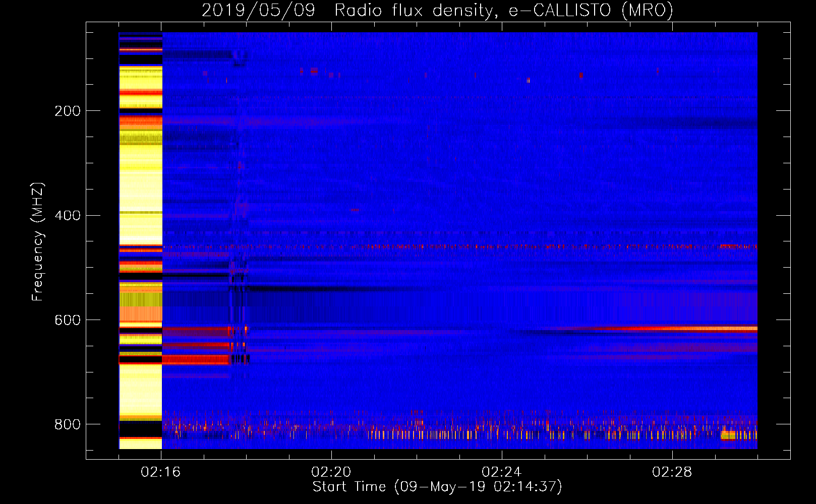Screen dimensions: 816x504
Task: Click the 400 frequency tick label
Action: point(68,216)
